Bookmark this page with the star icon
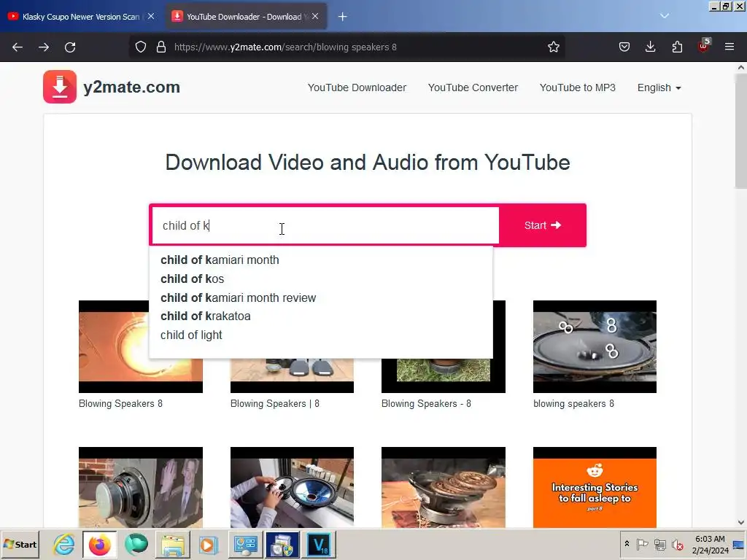The width and height of the screenshot is (747, 560). pos(553,47)
